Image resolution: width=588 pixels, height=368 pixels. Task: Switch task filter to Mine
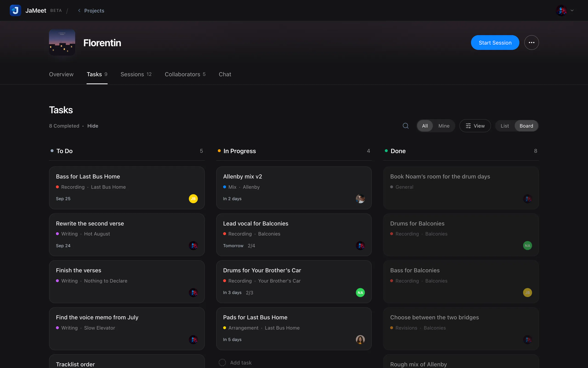coord(444,126)
